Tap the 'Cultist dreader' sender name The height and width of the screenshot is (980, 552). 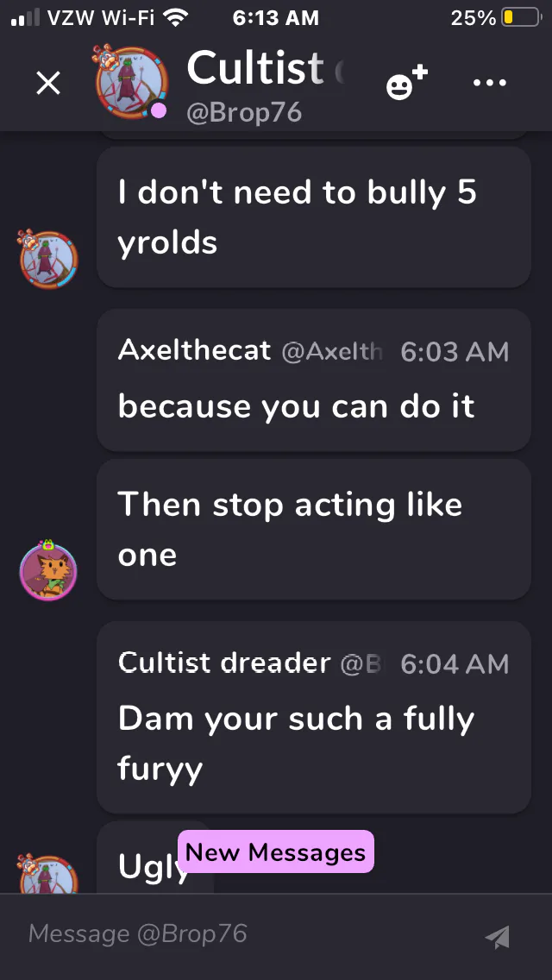[x=224, y=663]
